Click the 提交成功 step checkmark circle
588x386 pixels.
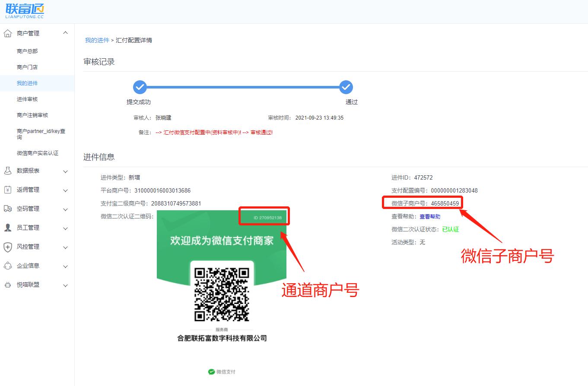pos(140,87)
